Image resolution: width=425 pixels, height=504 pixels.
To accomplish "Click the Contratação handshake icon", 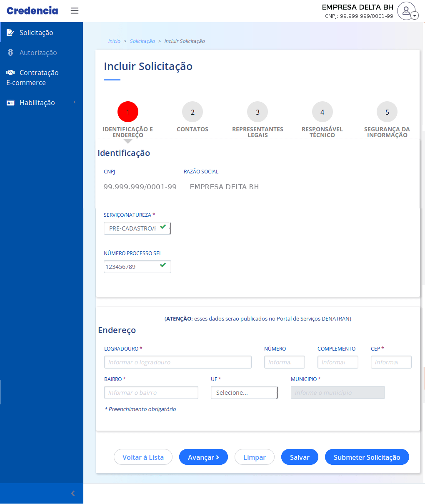I will coord(10,73).
